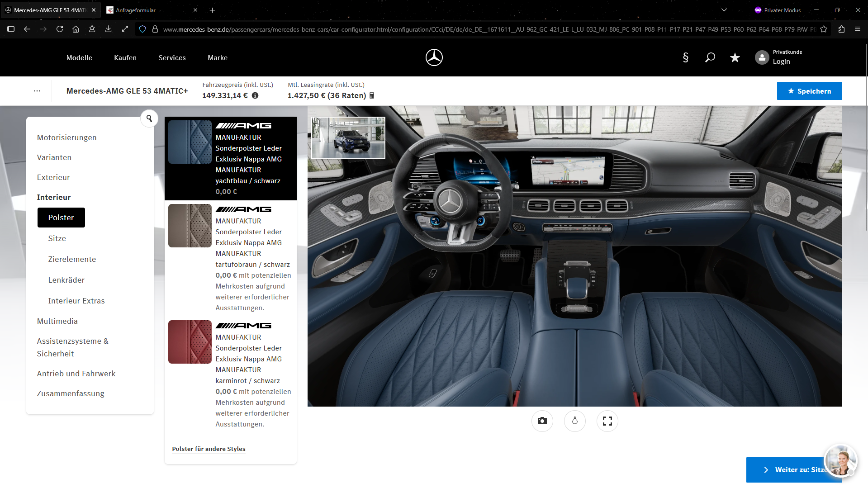Open Interieur Extras subsection

click(x=76, y=301)
